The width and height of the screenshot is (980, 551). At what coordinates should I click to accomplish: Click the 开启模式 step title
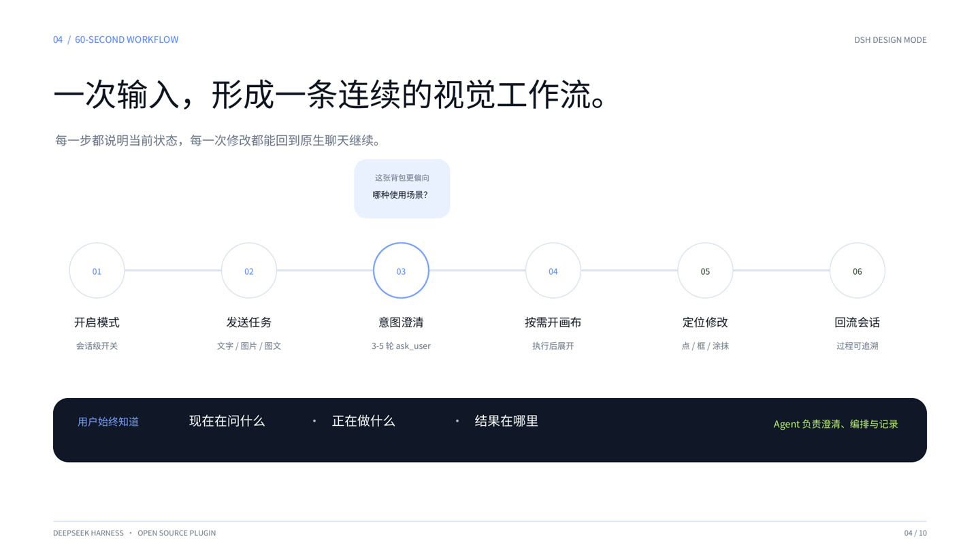pyautogui.click(x=97, y=322)
